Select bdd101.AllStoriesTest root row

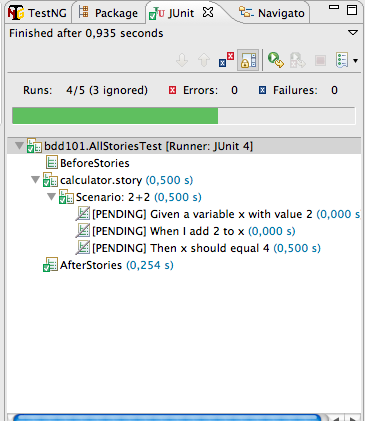point(184,146)
